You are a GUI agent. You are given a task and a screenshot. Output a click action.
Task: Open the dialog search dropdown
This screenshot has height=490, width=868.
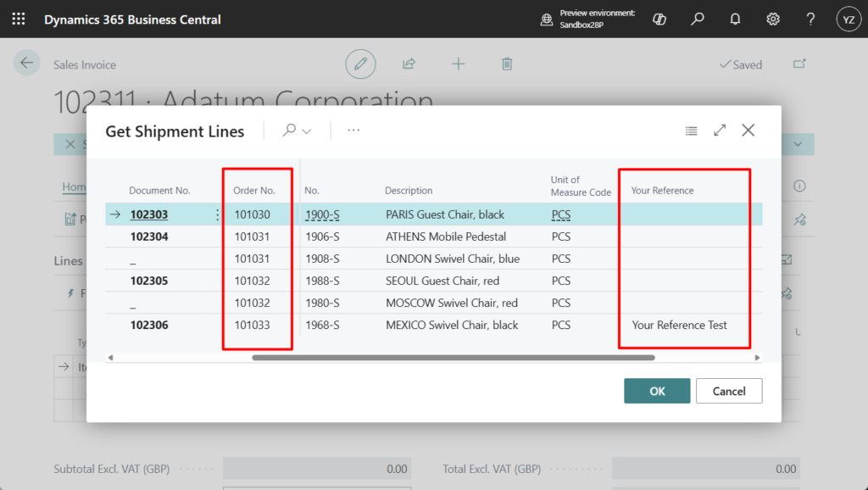(298, 131)
